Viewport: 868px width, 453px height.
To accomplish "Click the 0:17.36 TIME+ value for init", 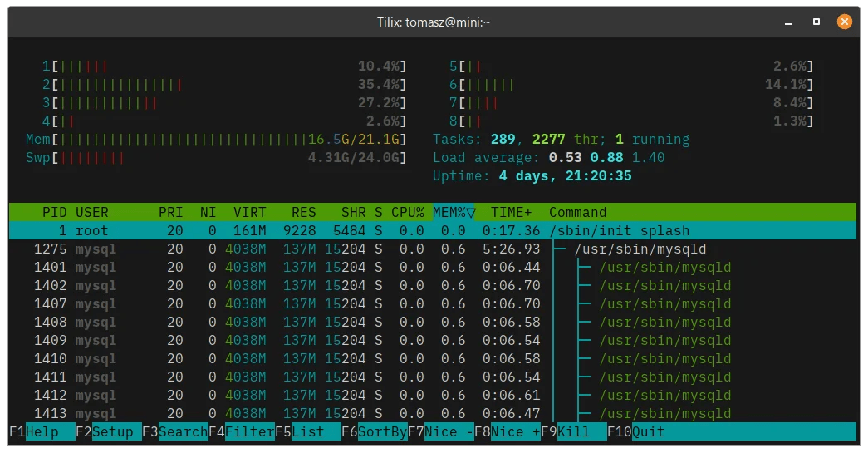I will pyautogui.click(x=511, y=231).
